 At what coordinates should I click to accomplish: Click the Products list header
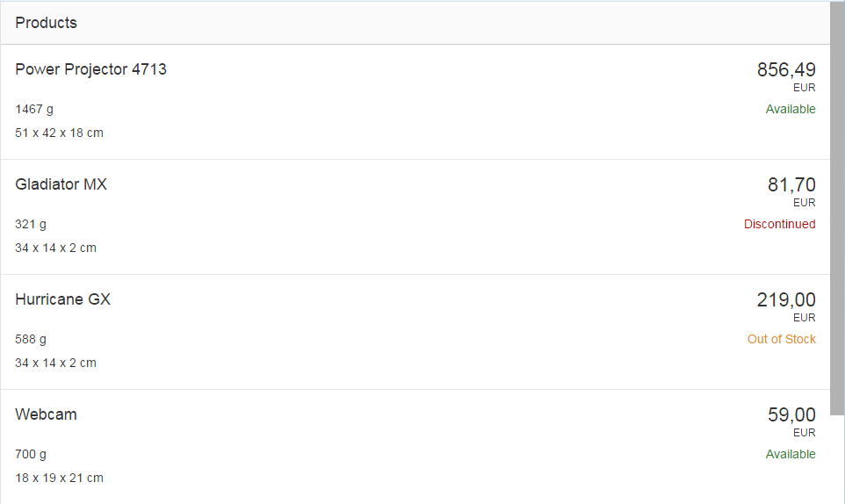click(47, 23)
